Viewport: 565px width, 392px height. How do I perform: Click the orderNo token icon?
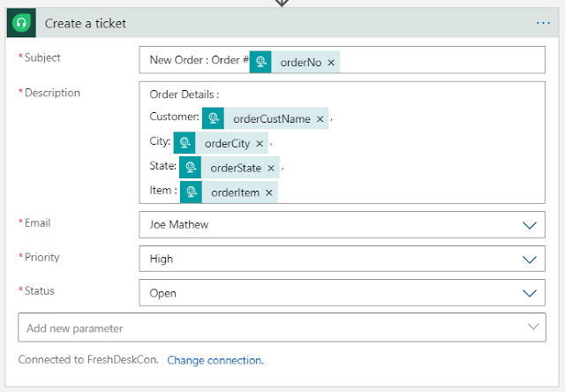[260, 62]
